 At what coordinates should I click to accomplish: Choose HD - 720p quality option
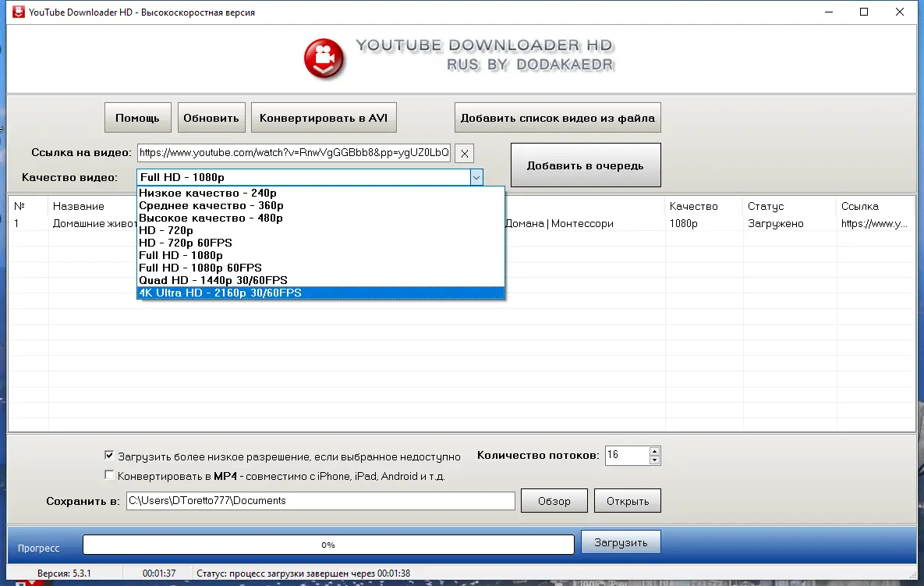(x=320, y=230)
